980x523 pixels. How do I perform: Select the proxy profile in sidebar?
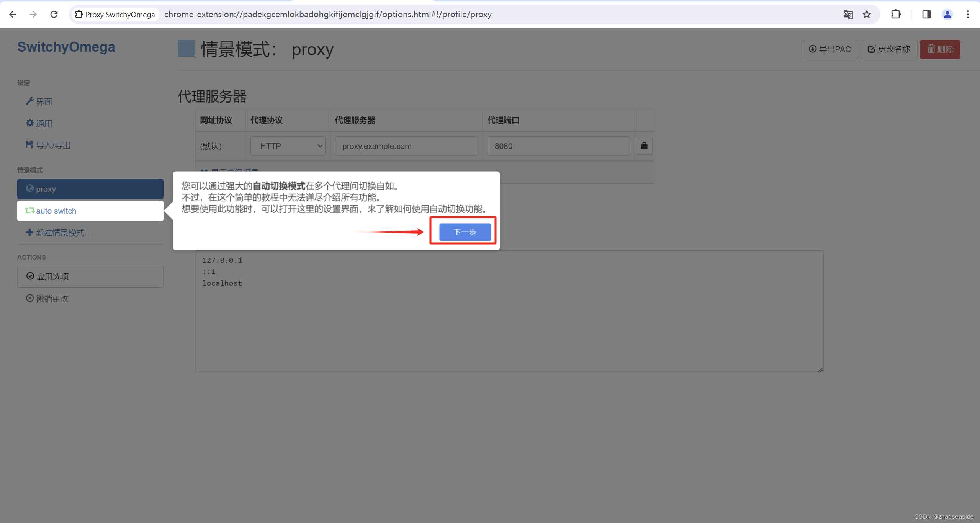[x=90, y=189]
